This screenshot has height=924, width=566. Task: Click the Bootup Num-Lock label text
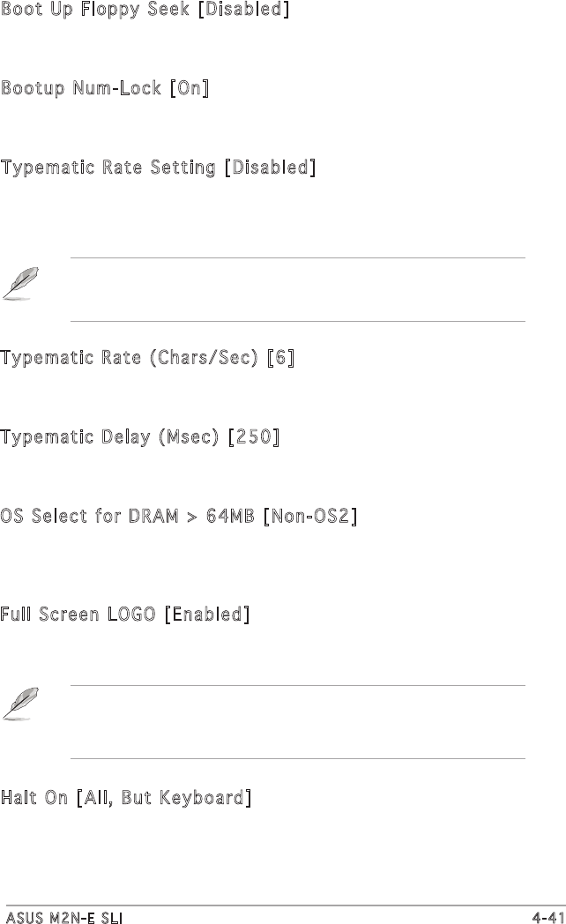[82, 89]
